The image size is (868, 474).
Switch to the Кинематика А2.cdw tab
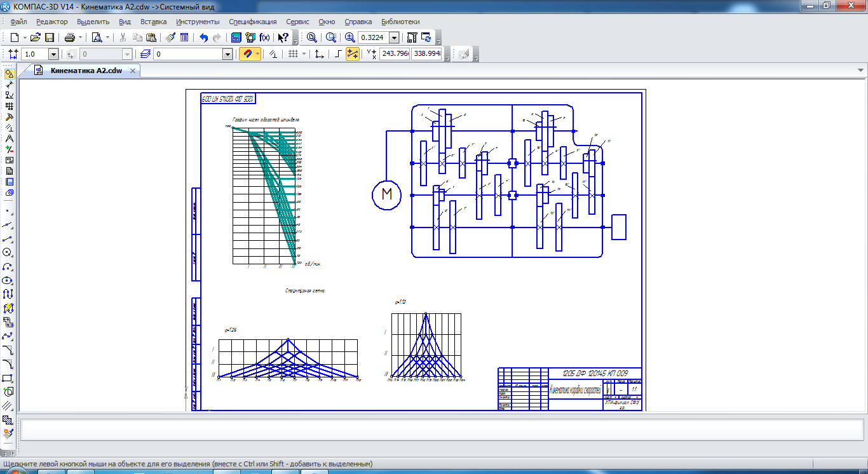click(x=86, y=71)
